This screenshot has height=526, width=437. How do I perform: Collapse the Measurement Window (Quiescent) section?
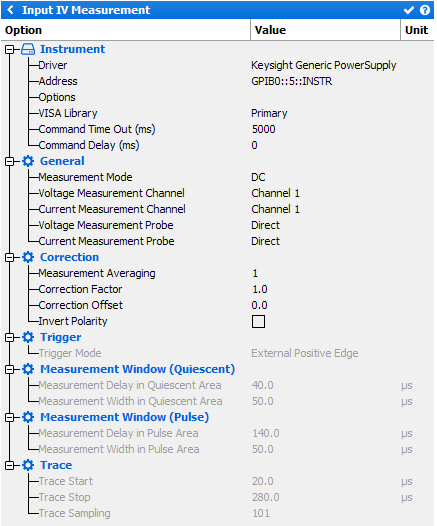pyautogui.click(x=9, y=370)
